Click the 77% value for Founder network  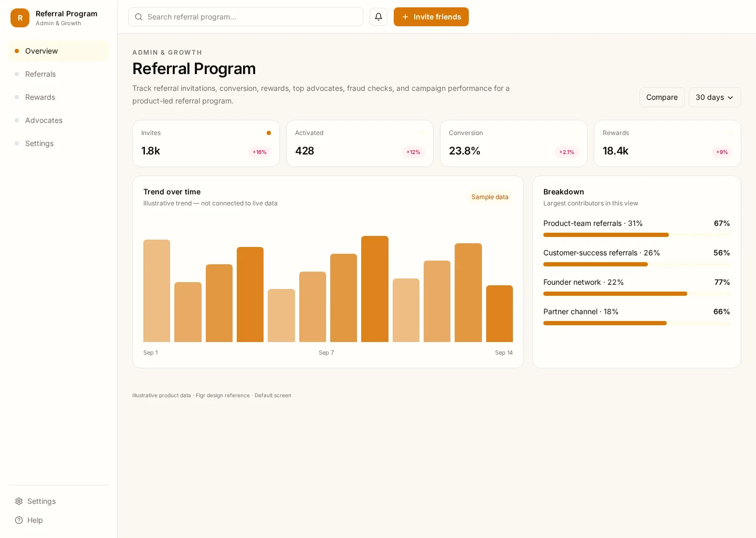coord(722,282)
